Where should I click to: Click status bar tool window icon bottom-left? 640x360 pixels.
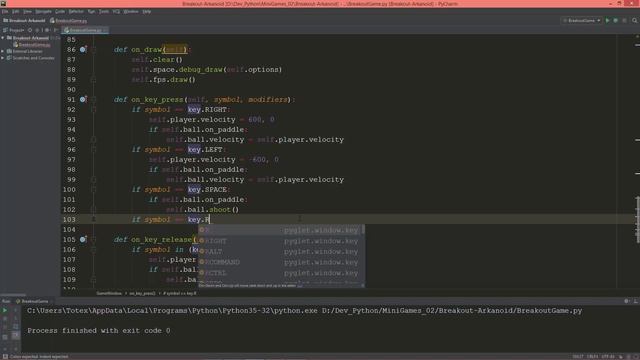tap(5, 357)
